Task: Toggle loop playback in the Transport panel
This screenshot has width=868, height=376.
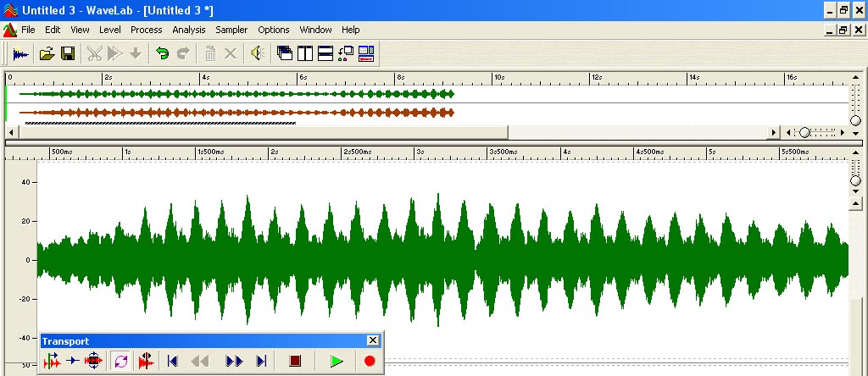Action: click(120, 362)
